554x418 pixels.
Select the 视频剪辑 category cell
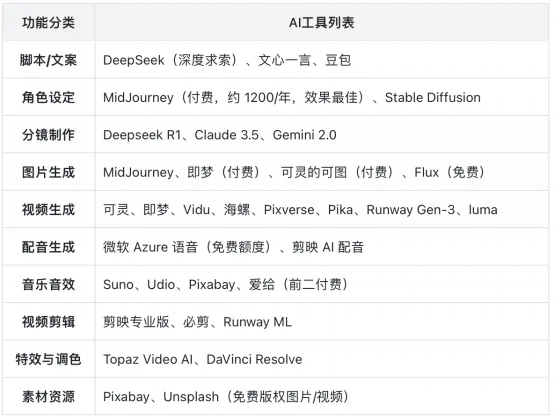[48, 322]
